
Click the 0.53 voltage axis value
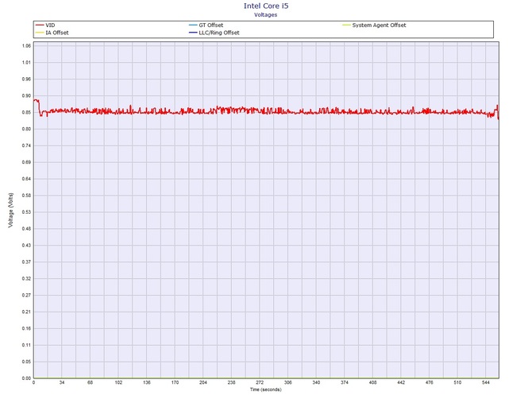[x=26, y=212]
